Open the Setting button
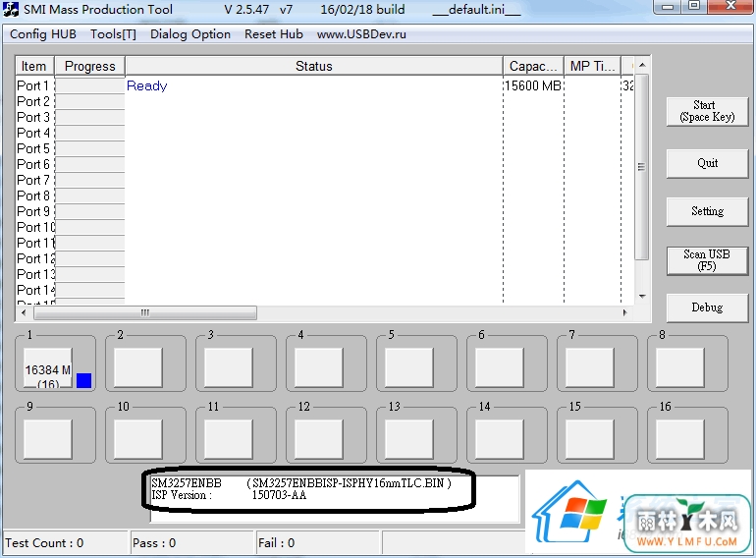 (x=707, y=211)
